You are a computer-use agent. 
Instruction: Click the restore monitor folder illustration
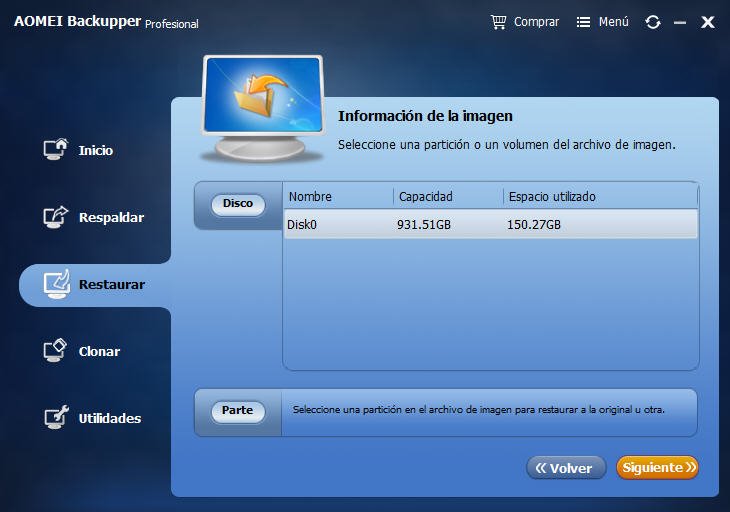click(x=263, y=108)
